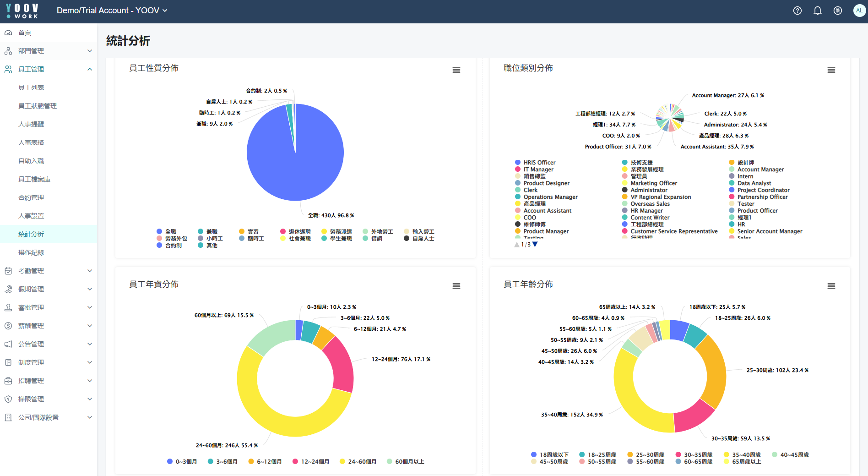Open hamburger menu of 員工年齡分佈 chart
Screen dimensions: 868x476
(x=831, y=286)
